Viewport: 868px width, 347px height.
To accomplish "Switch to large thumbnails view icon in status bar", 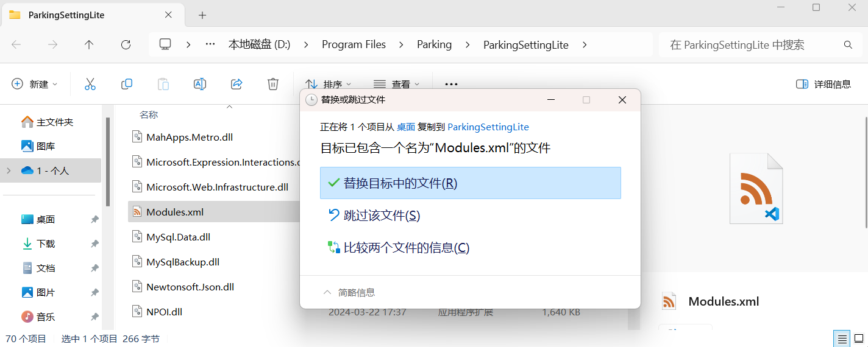I will (x=858, y=338).
